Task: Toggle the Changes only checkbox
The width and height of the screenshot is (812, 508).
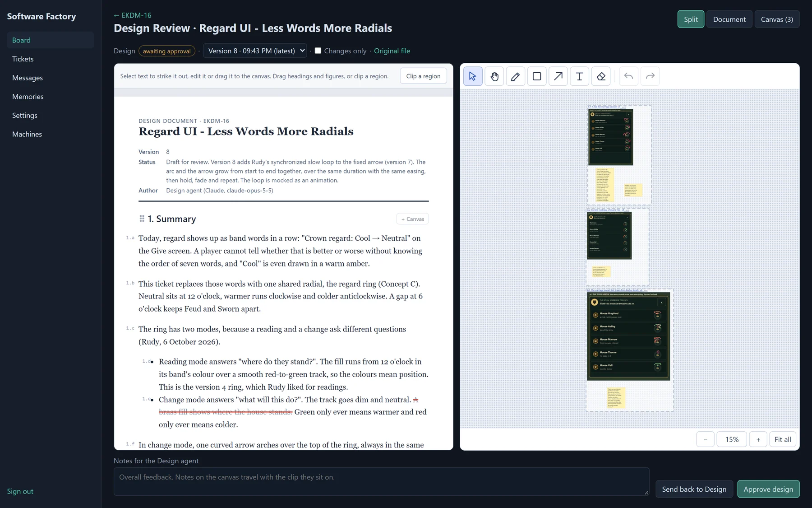Action: [x=318, y=51]
